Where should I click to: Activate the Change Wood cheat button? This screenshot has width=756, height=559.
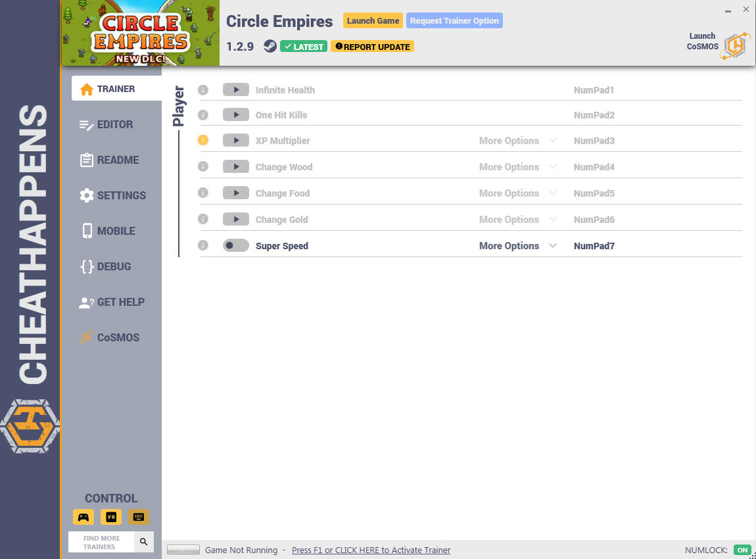[236, 166]
